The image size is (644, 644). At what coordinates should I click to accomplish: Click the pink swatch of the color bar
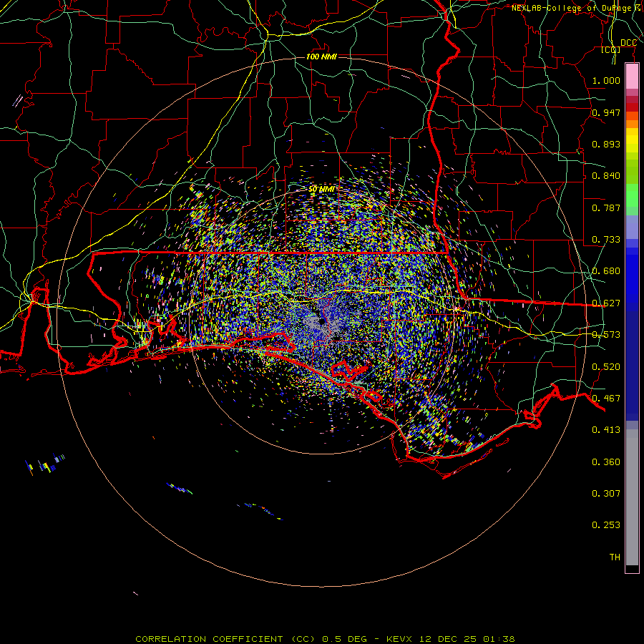pos(632,76)
